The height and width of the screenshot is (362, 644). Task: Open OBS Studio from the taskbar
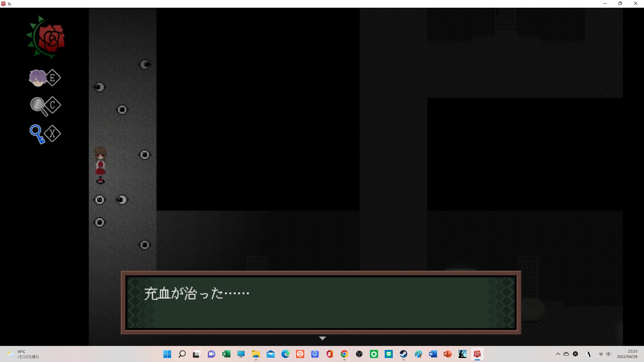pos(359,354)
